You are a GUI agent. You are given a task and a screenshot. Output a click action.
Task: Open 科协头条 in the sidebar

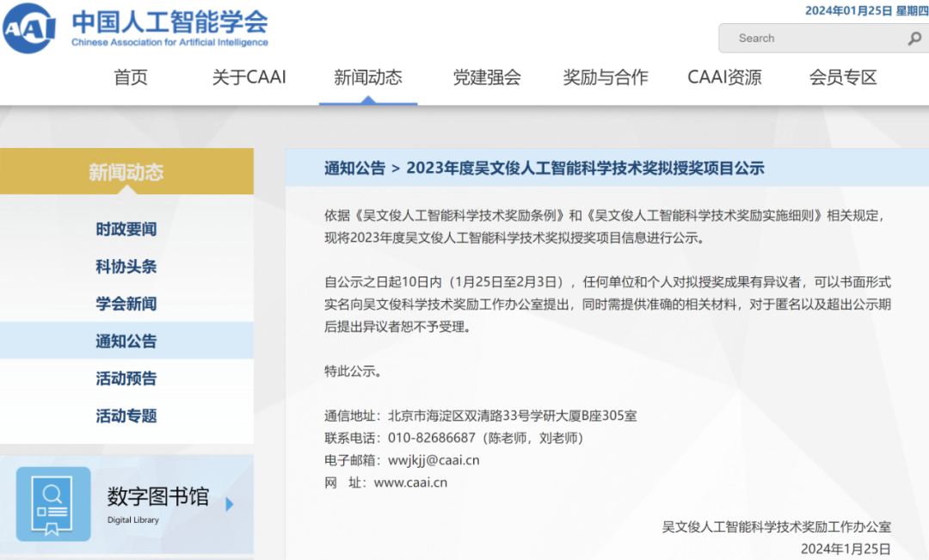pos(126,266)
